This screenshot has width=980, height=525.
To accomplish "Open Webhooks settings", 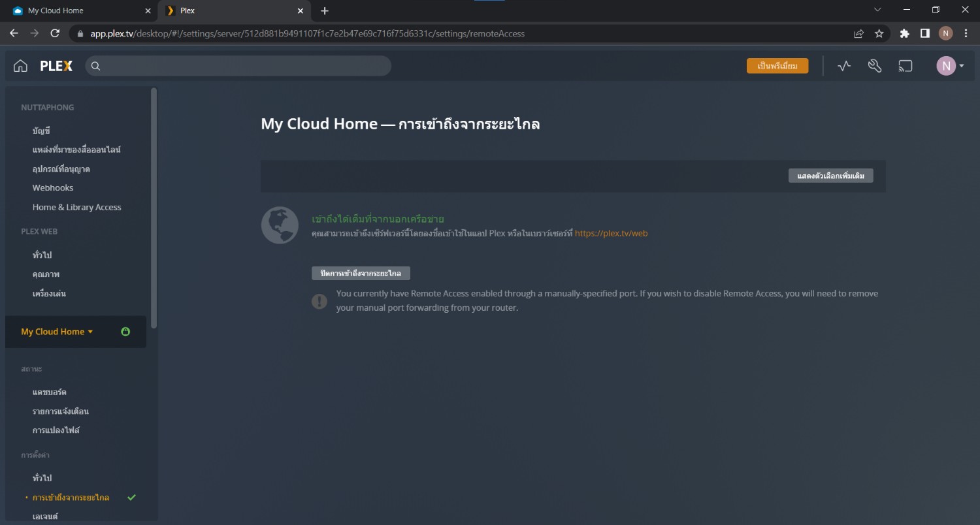I will pos(53,187).
